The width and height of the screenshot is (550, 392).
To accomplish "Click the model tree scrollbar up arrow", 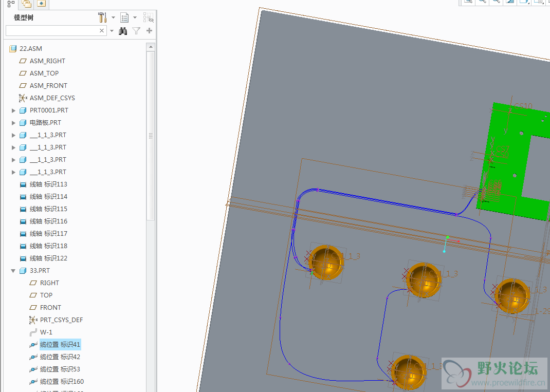I will [x=151, y=47].
